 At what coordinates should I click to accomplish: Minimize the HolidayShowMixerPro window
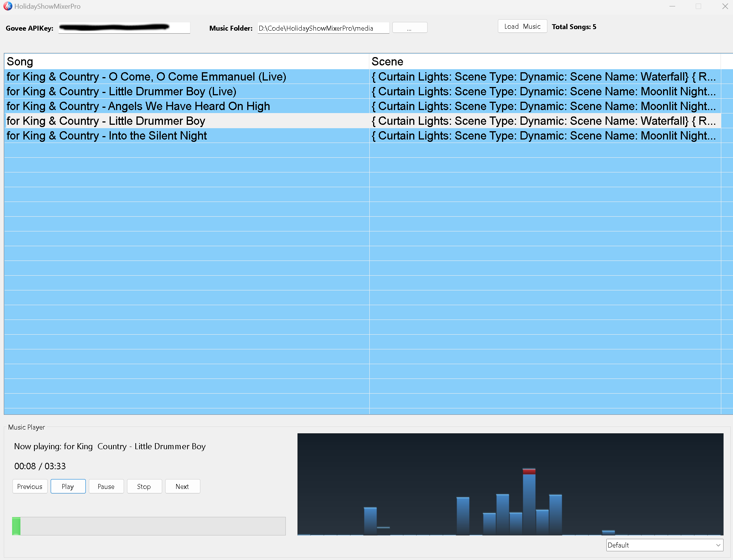(672, 6)
